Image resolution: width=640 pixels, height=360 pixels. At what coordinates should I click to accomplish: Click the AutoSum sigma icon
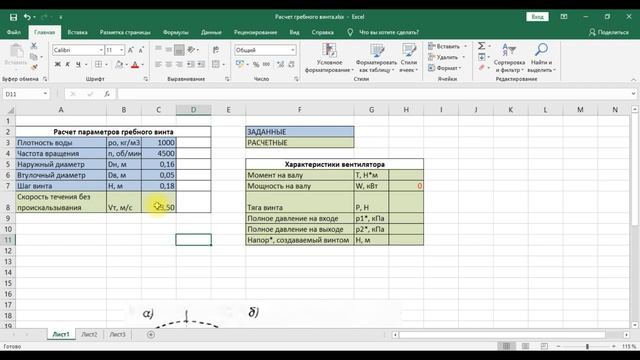click(x=482, y=46)
